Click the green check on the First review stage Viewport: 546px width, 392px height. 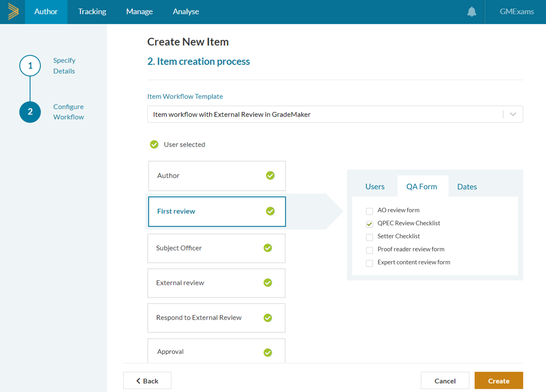tap(270, 211)
